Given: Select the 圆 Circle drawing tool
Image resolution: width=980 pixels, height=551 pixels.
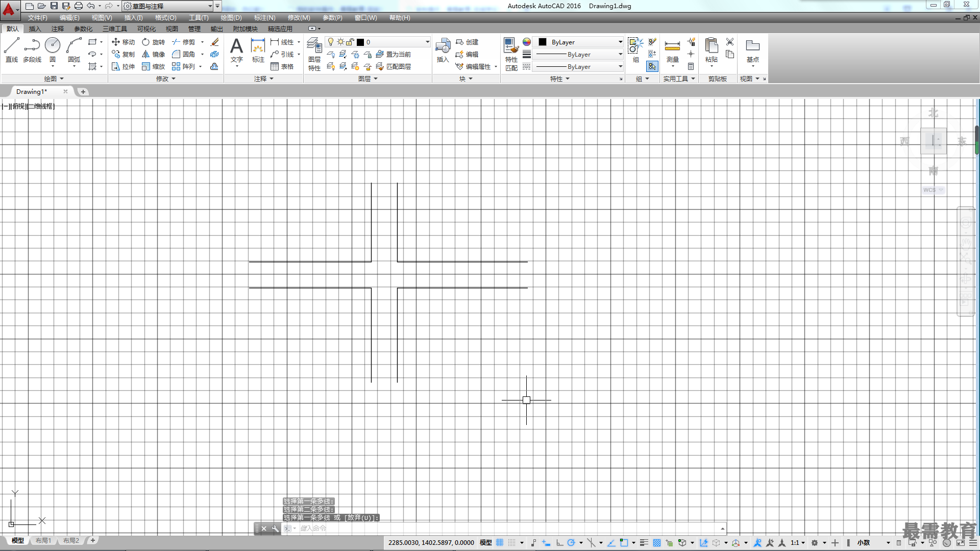Looking at the screenshot, I should tap(53, 49).
